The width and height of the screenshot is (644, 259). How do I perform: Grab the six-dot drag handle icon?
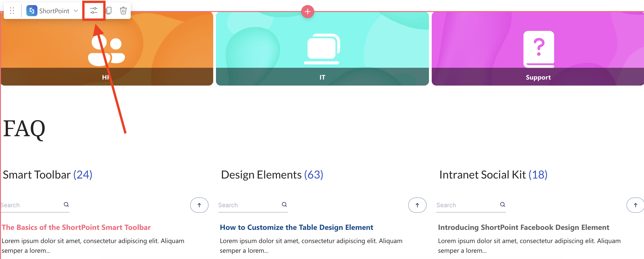click(x=12, y=11)
